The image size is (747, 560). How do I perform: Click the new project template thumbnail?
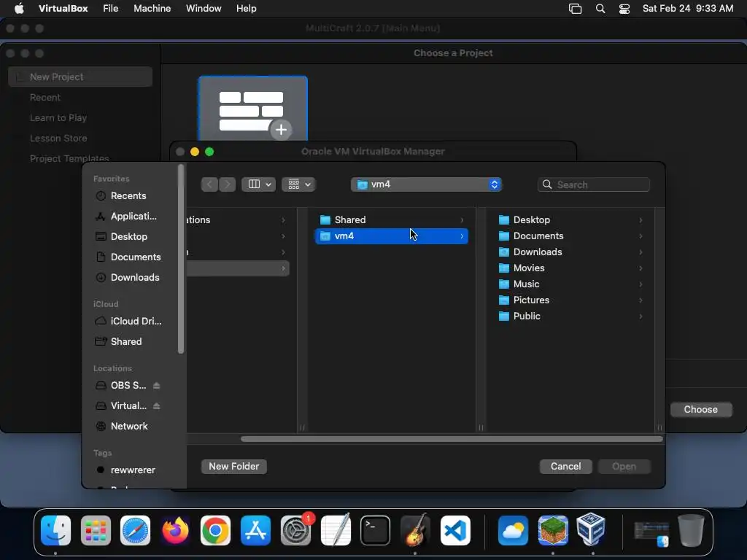click(x=253, y=109)
